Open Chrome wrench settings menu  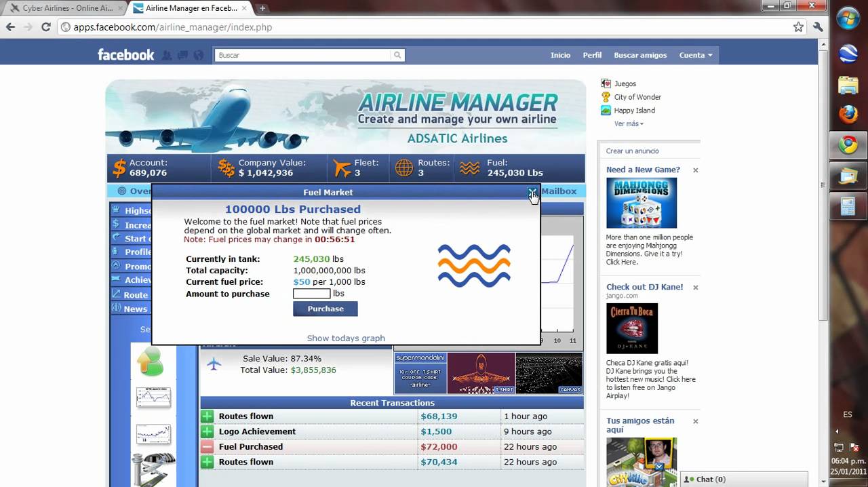[818, 27]
